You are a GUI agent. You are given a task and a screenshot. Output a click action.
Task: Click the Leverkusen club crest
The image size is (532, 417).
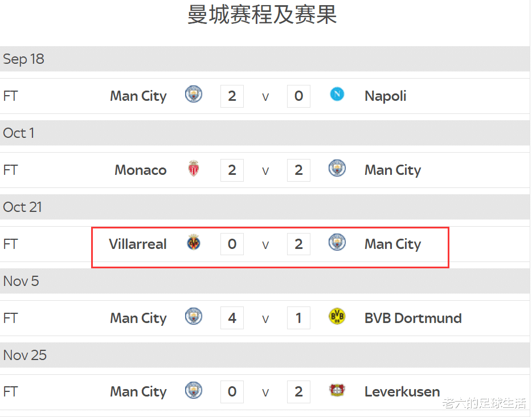point(337,390)
